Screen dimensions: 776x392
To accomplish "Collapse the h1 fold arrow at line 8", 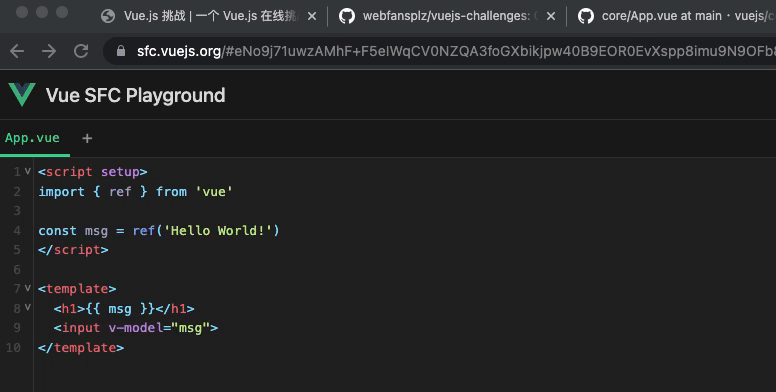I will click(x=28, y=307).
